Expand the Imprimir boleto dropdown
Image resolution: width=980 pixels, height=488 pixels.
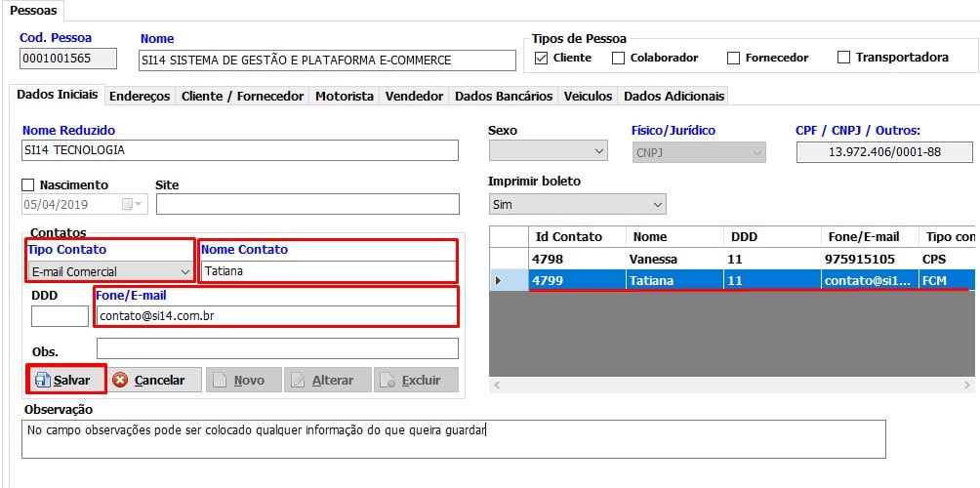(x=577, y=204)
